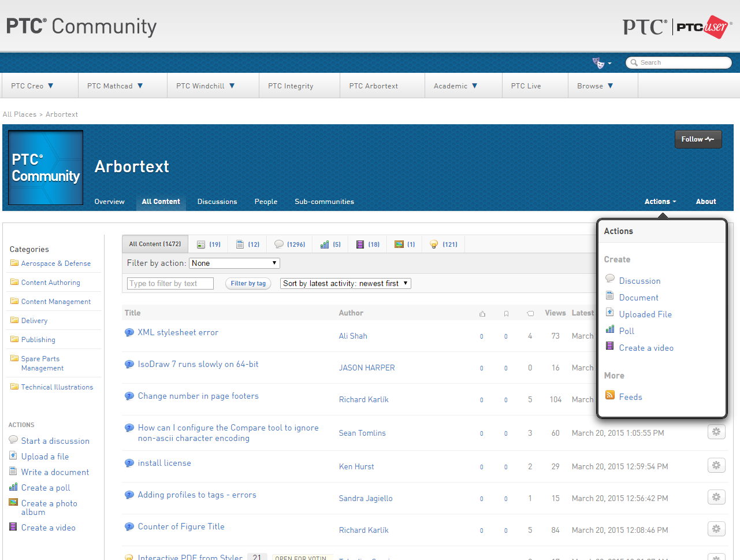Click the Create a poll icon in sidebar
Screen dimensions: 740x560
(13, 487)
